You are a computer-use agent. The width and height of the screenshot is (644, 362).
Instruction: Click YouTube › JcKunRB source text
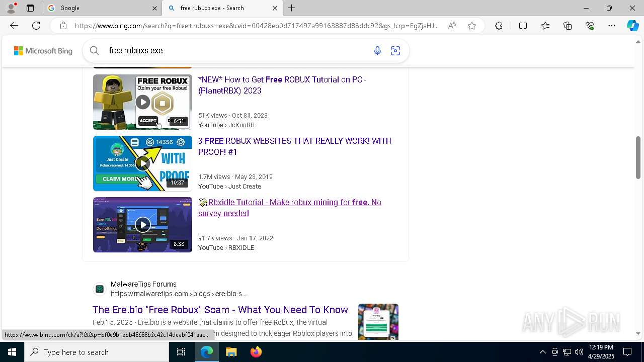pyautogui.click(x=226, y=125)
